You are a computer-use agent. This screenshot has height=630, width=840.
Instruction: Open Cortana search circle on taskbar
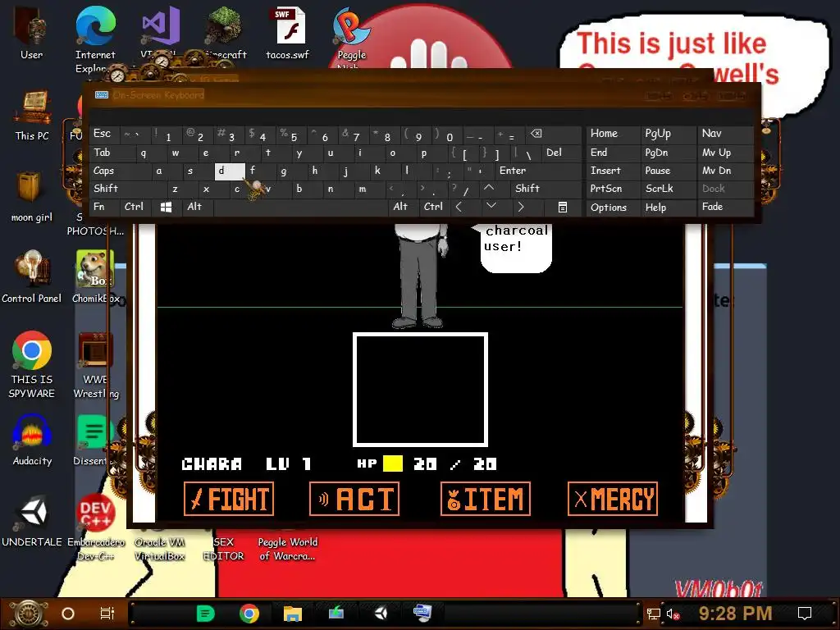click(x=68, y=614)
